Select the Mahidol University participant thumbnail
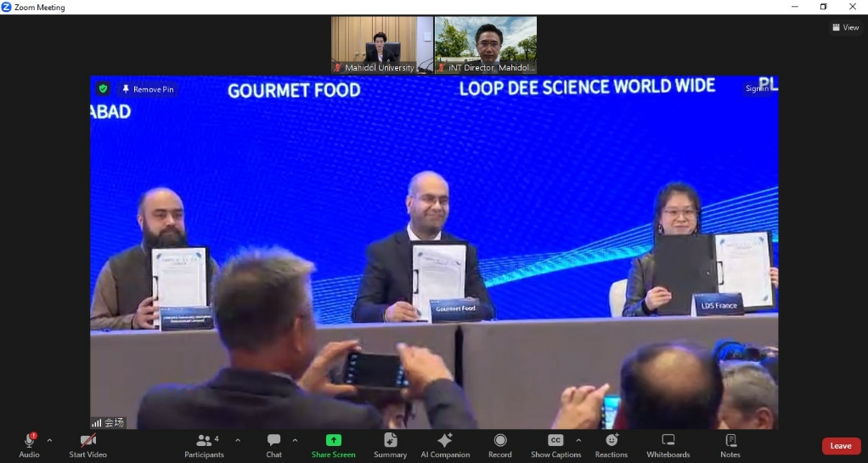This screenshot has width=868, height=463. pyautogui.click(x=382, y=45)
